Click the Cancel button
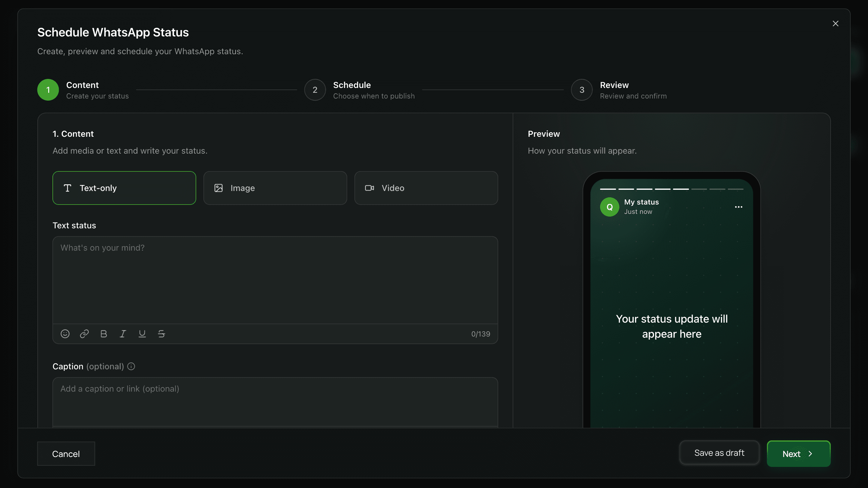 (66, 454)
